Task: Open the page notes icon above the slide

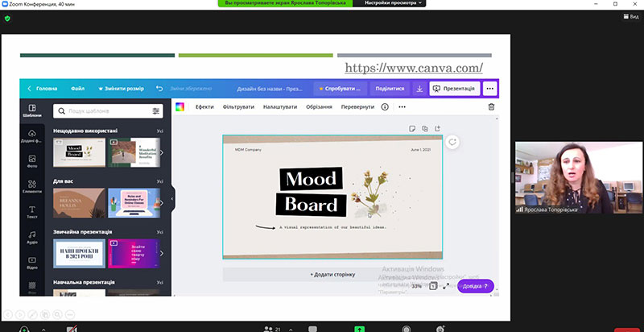Action: (412, 129)
